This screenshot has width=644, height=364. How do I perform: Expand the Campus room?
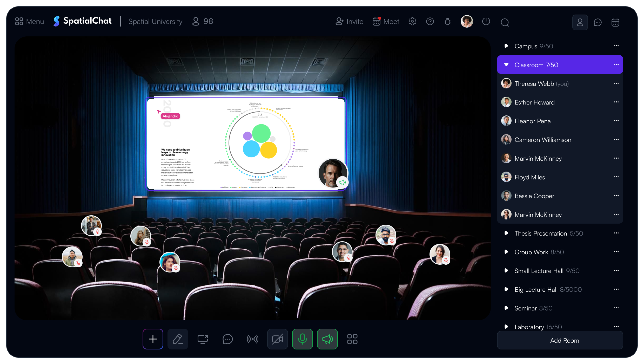tap(506, 46)
